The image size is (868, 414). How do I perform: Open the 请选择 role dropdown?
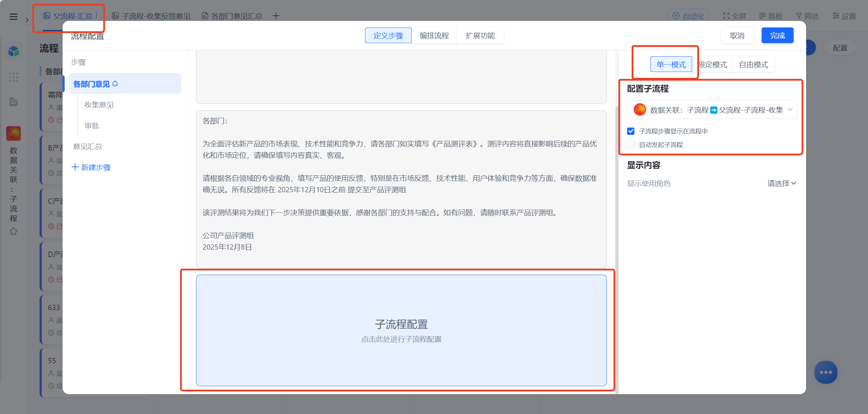pos(781,183)
